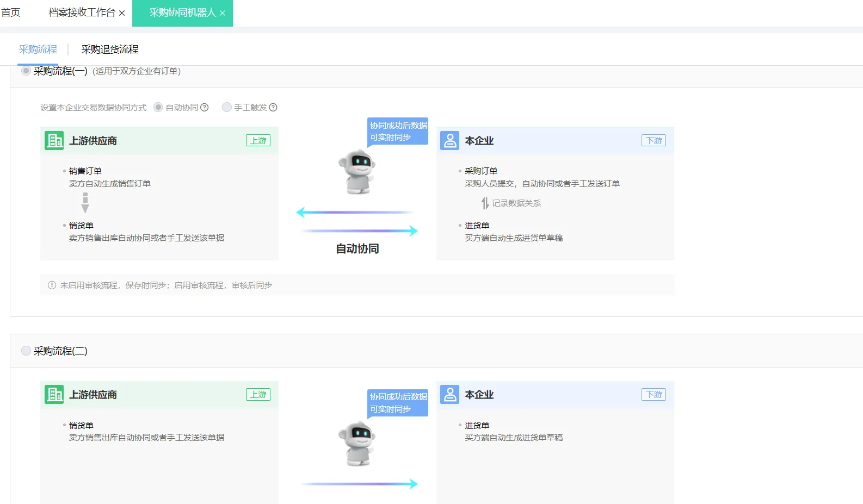
Task: Click the help icon beside 手工触发
Action: (273, 108)
